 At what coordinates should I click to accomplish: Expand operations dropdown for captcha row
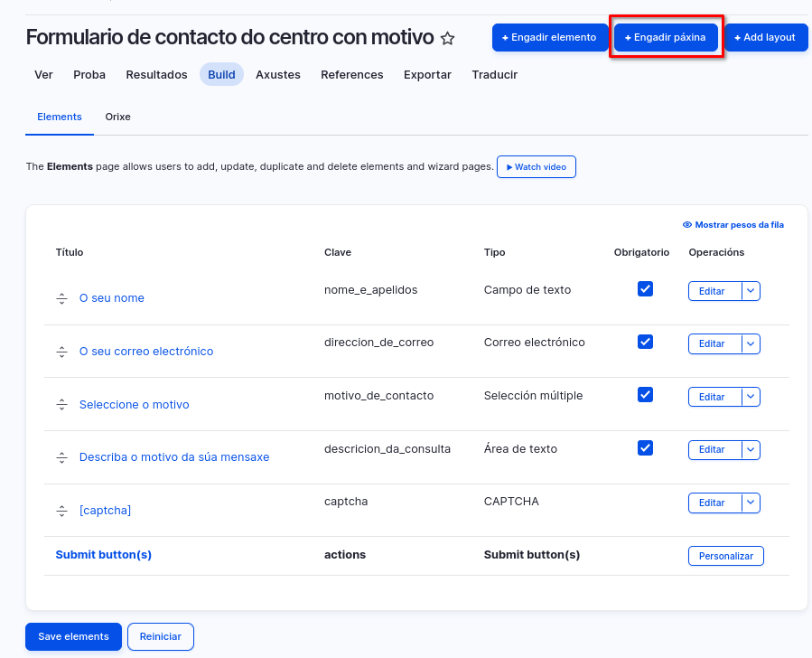pyautogui.click(x=751, y=503)
